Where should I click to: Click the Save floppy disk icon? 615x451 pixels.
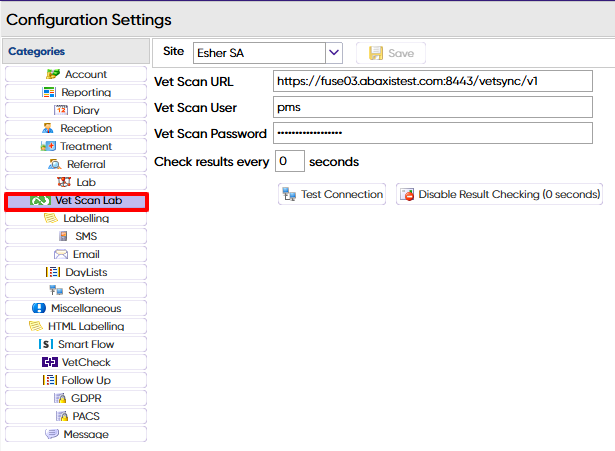[x=376, y=53]
